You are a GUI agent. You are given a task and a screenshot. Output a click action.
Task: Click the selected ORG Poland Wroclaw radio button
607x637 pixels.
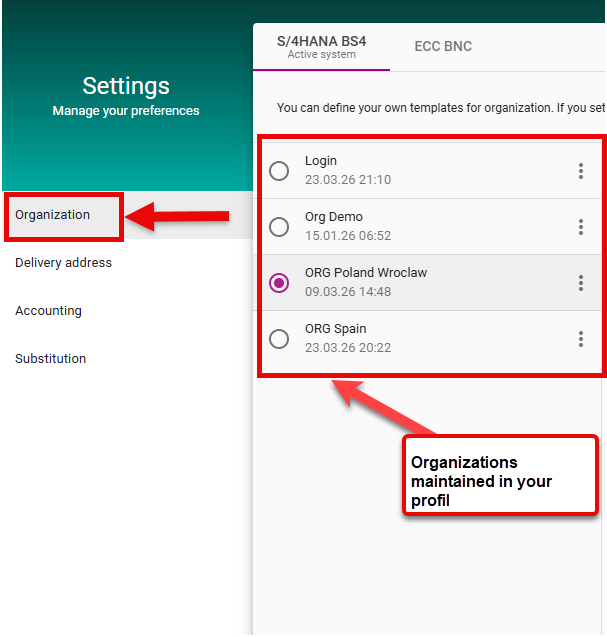point(279,283)
